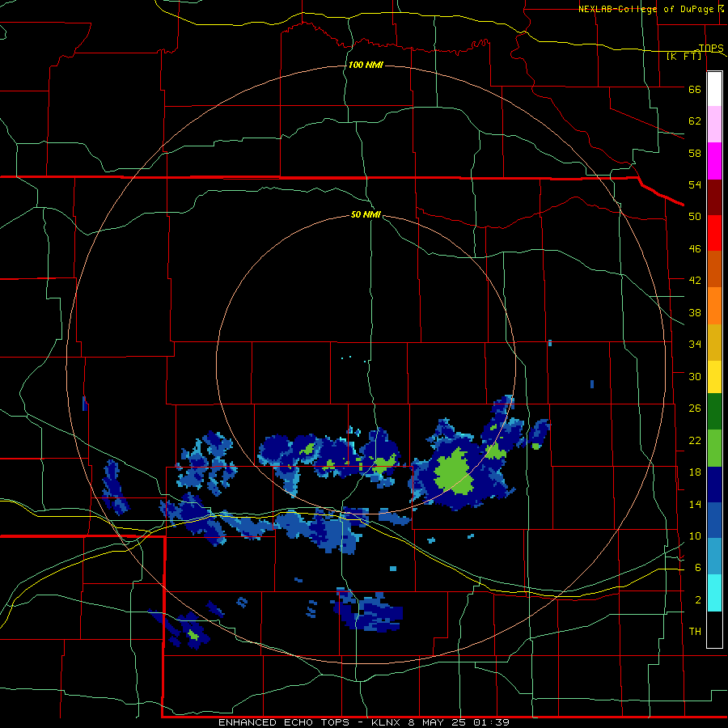The width and height of the screenshot is (728, 728).
Task: Click the "26" legend value
Action: pyautogui.click(x=695, y=408)
